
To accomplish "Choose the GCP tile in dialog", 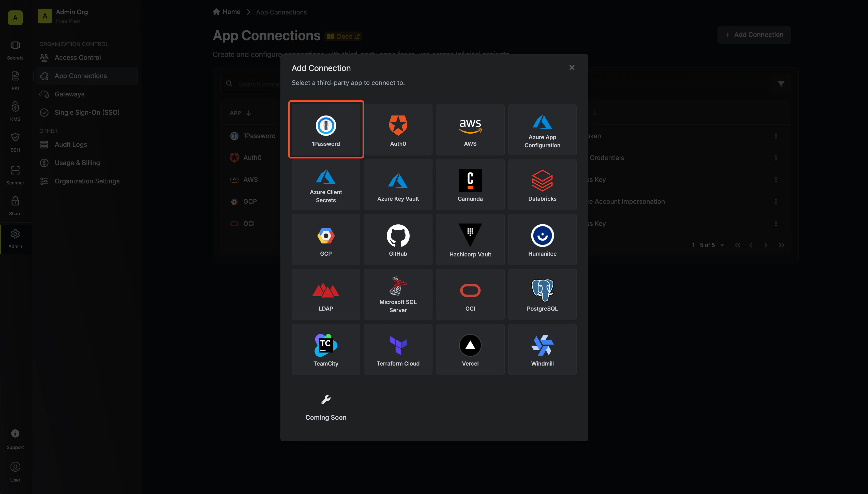I will click(326, 239).
